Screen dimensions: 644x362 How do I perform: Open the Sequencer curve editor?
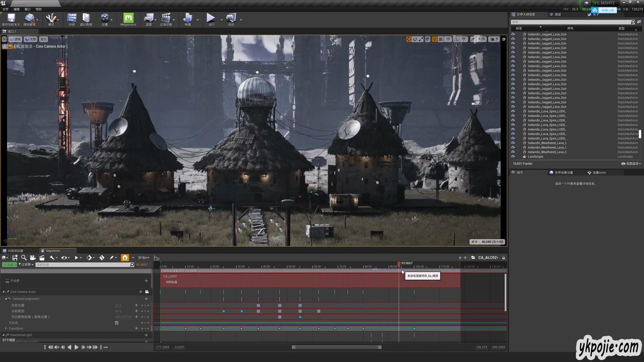157,257
